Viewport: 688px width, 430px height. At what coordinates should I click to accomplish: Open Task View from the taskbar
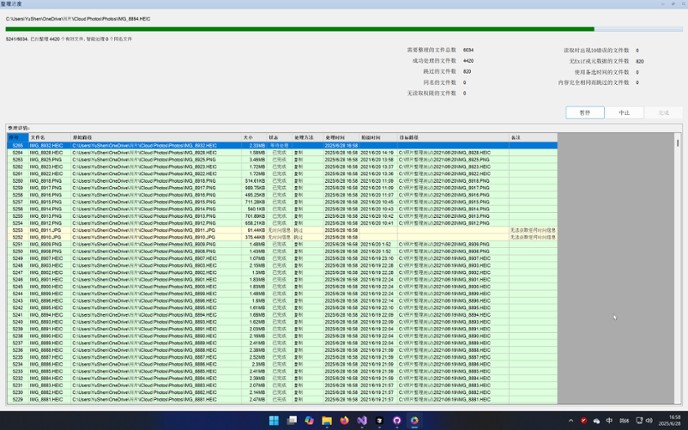click(291, 421)
